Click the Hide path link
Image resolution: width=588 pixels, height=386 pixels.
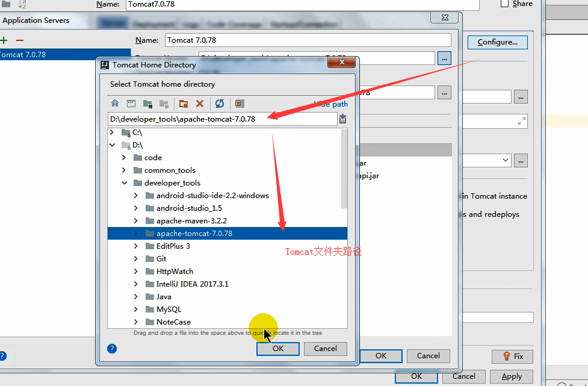331,104
